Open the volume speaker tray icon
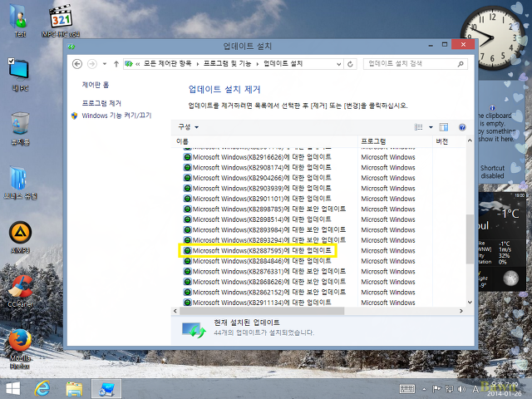The width and height of the screenshot is (532, 399). [461, 389]
